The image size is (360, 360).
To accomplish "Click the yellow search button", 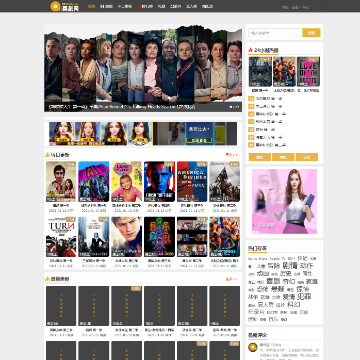I will pyautogui.click(x=311, y=33).
